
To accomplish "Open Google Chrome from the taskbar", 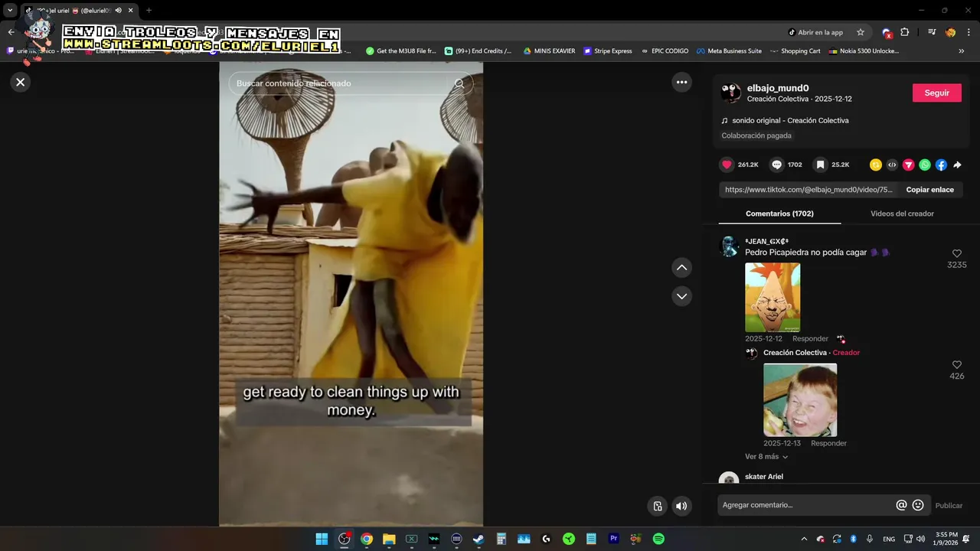I will (367, 539).
